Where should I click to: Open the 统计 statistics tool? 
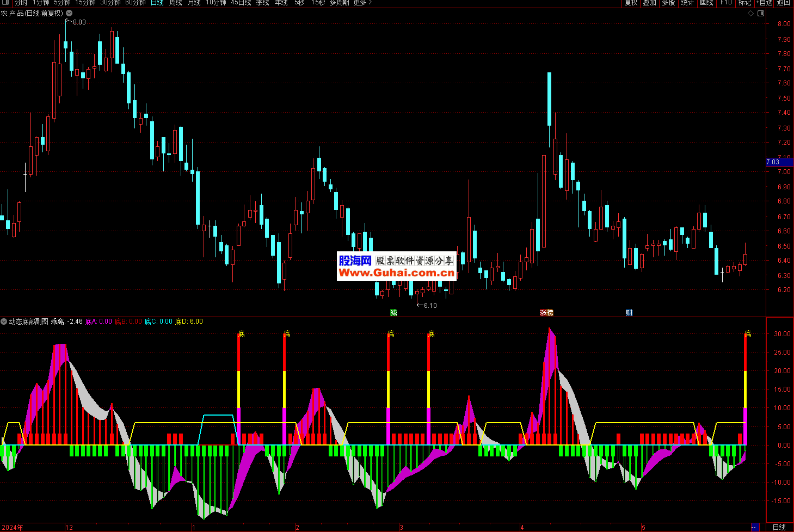pos(687,3)
